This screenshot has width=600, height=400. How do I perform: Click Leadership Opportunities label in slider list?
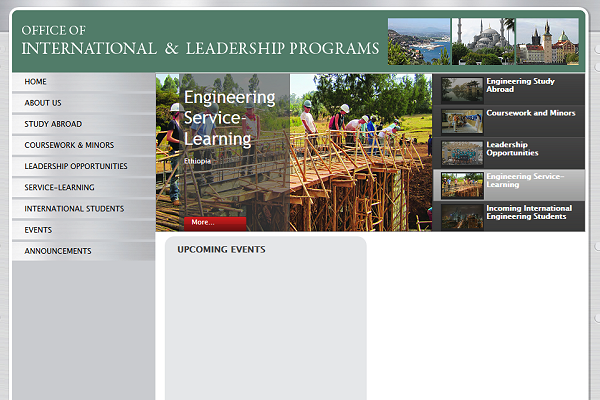pos(512,149)
